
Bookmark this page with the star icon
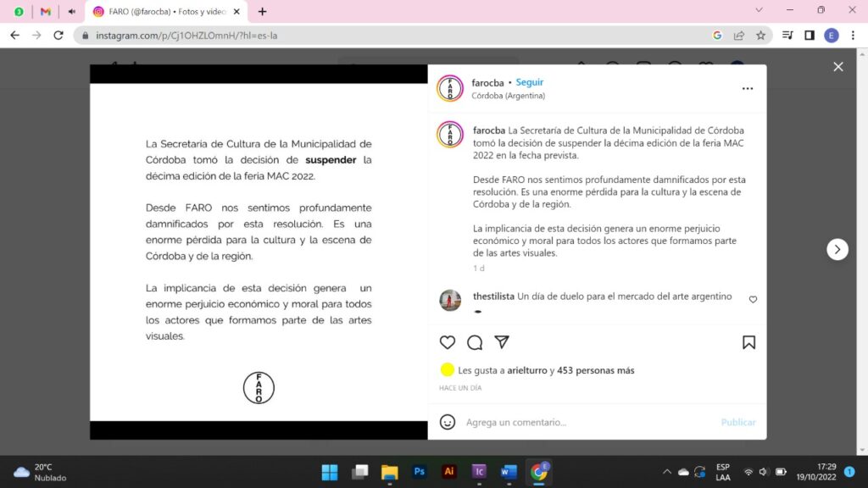click(x=760, y=36)
